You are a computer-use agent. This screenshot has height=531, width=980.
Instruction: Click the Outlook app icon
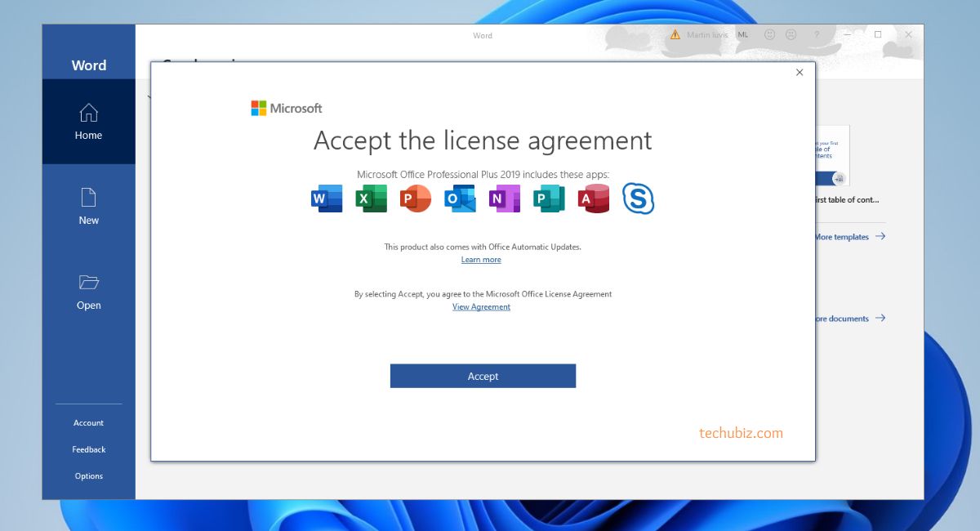click(x=460, y=199)
